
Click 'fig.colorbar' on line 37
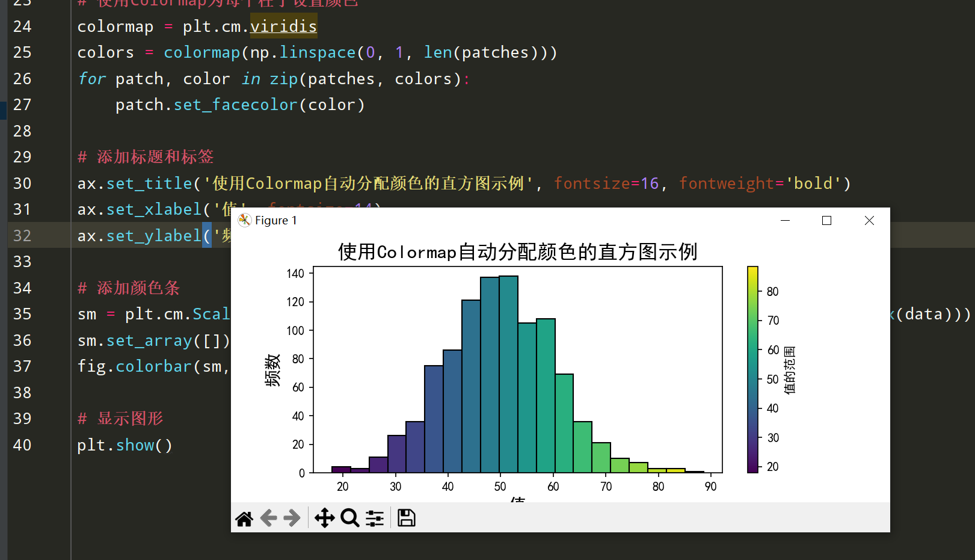(x=135, y=366)
